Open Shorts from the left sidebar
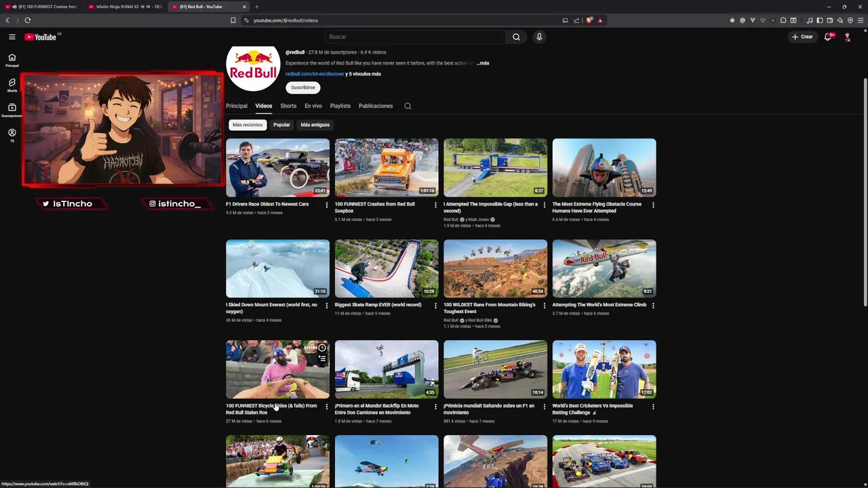The height and width of the screenshot is (488, 868). tap(12, 85)
